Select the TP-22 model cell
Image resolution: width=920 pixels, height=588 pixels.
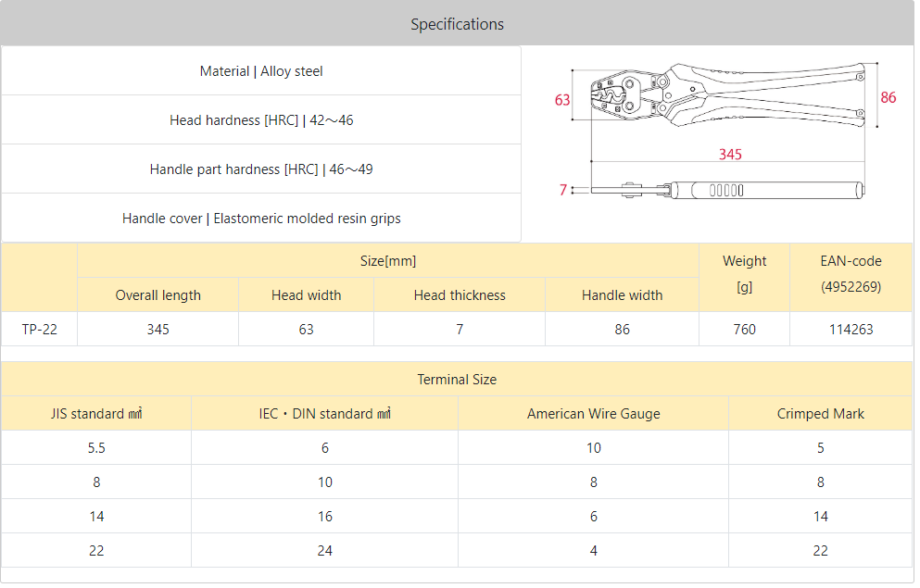click(x=39, y=330)
